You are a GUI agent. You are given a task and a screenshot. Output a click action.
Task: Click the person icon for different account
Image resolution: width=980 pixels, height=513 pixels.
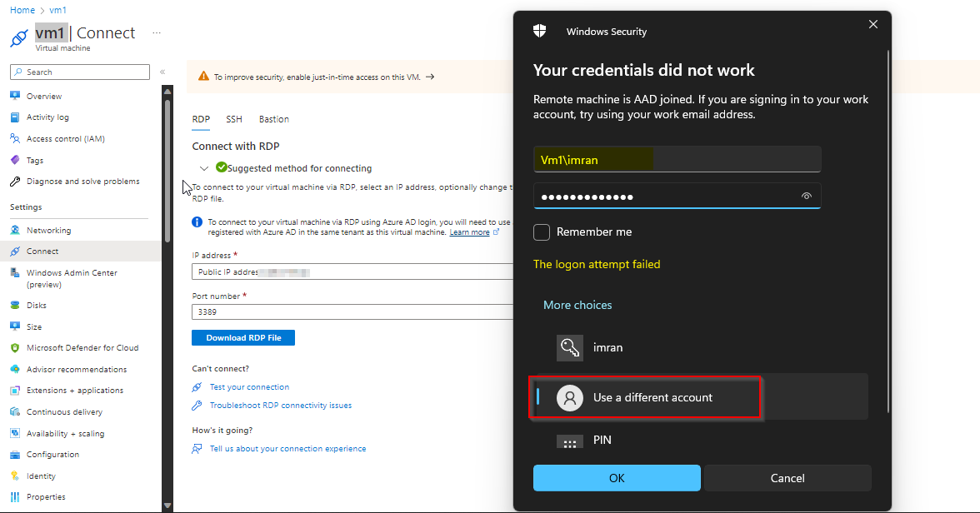(x=570, y=398)
